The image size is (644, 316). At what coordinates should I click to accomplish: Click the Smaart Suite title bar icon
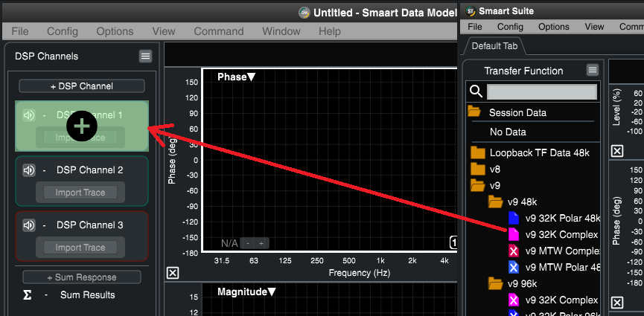pos(471,11)
